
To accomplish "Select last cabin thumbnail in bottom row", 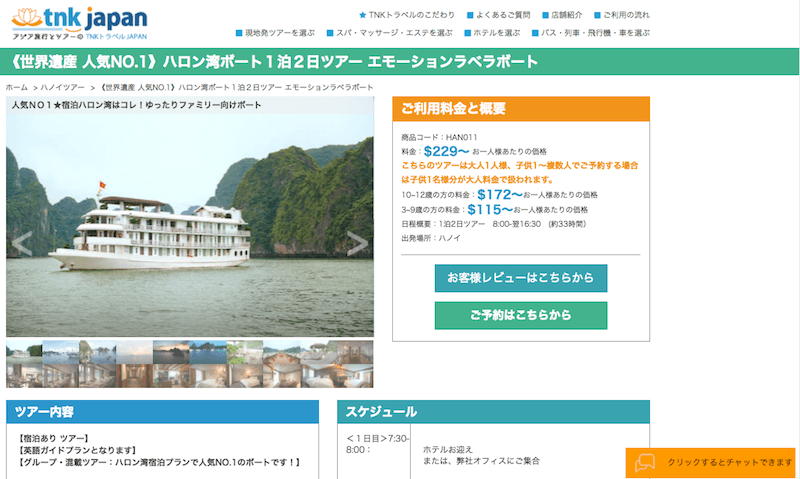I will click(x=355, y=376).
